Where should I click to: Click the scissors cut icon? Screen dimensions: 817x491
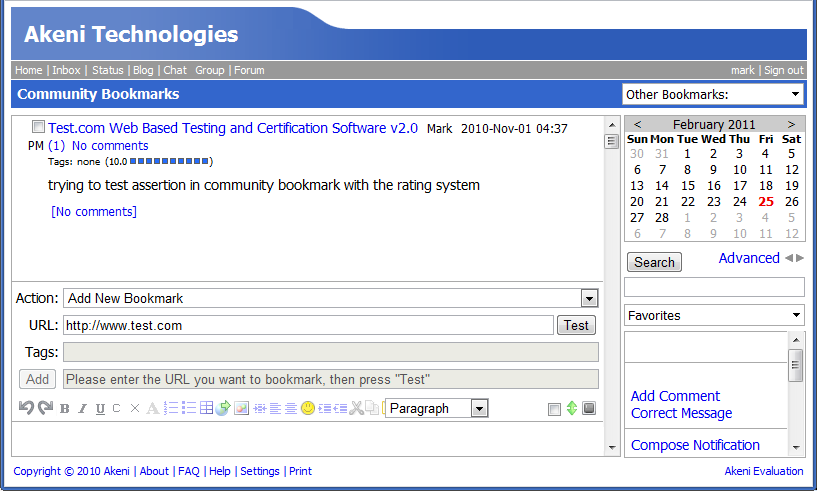pyautogui.click(x=355, y=408)
